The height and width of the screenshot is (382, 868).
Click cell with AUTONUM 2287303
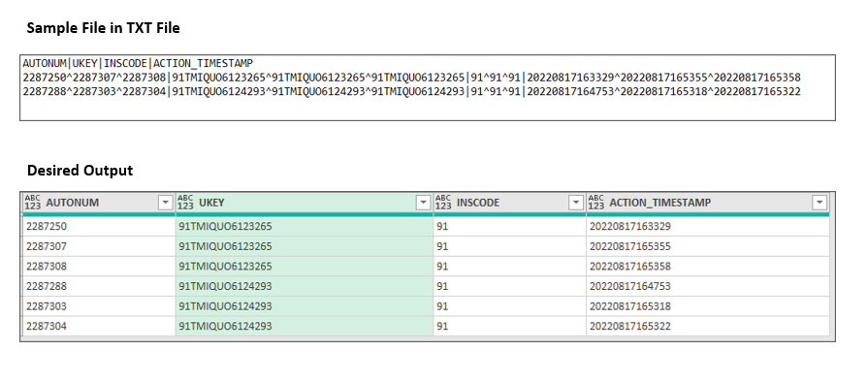click(x=99, y=306)
